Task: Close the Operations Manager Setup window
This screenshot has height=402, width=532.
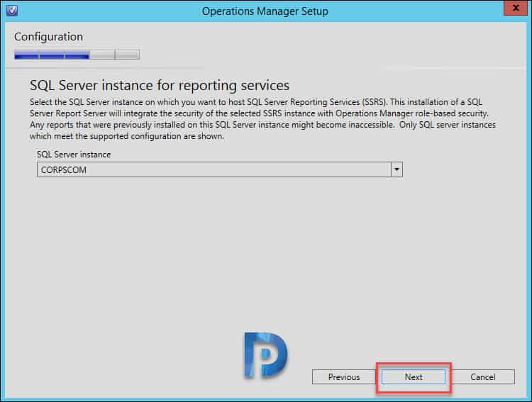Action: [516, 8]
